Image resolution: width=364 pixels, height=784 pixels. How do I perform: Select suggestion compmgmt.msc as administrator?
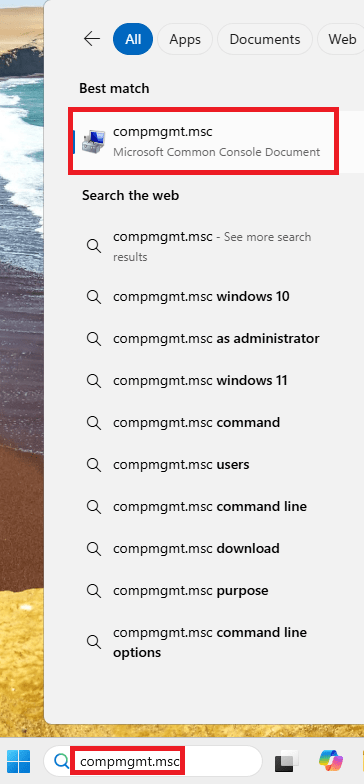tap(216, 338)
